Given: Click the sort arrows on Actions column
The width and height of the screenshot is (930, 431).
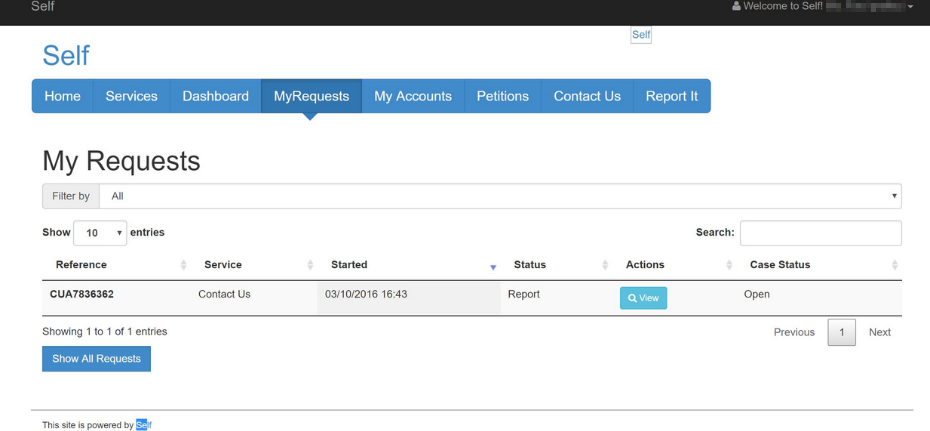Looking at the screenshot, I should tap(729, 265).
